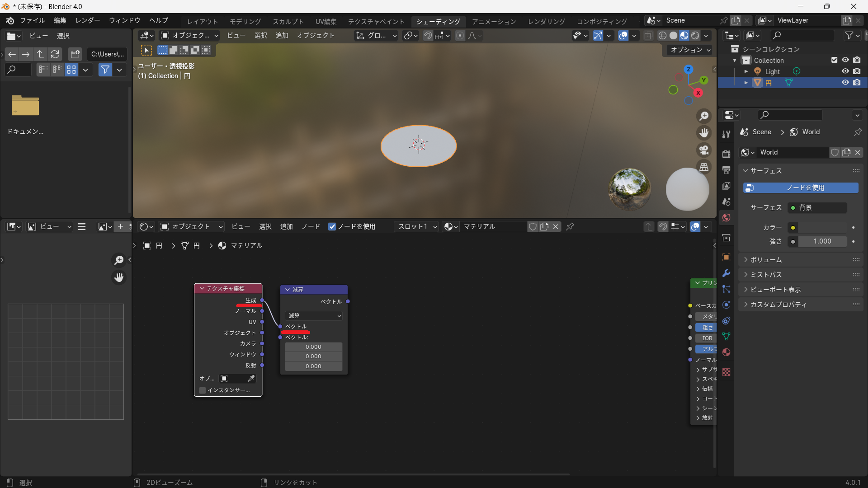Open the ドキュメント folder thumbnail
868x488 pixels.
click(25, 106)
